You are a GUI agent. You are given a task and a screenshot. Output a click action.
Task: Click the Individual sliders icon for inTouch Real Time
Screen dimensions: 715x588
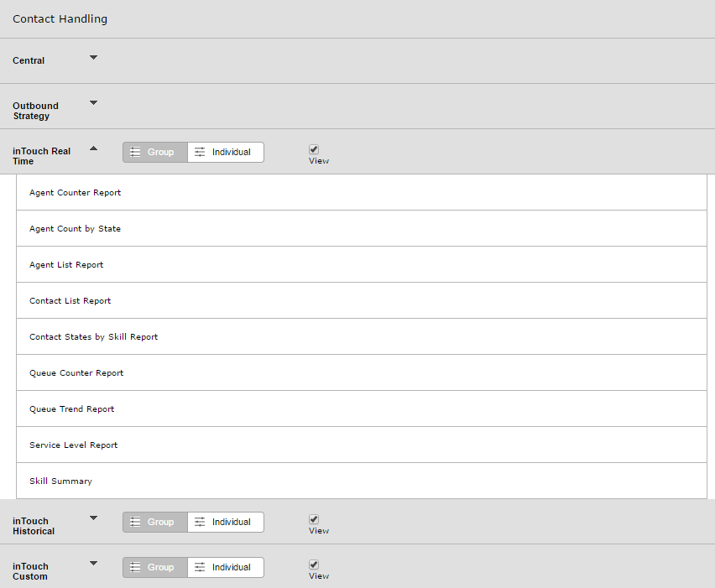click(x=200, y=152)
